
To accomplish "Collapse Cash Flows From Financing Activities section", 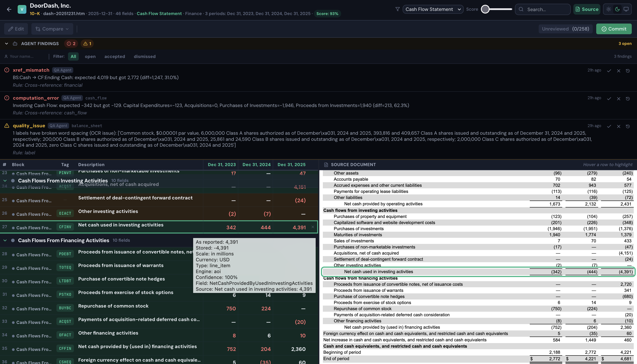I will [5, 240].
